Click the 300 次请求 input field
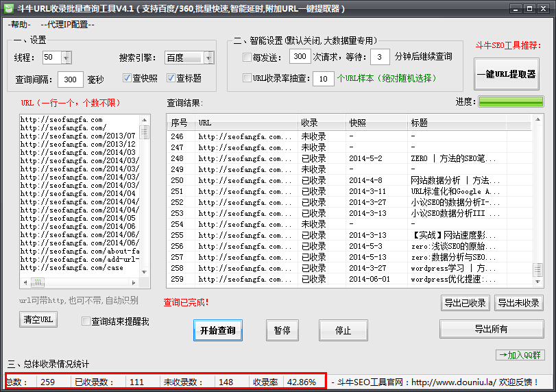Image resolution: width=556 pixels, height=392 pixels. pyautogui.click(x=300, y=56)
